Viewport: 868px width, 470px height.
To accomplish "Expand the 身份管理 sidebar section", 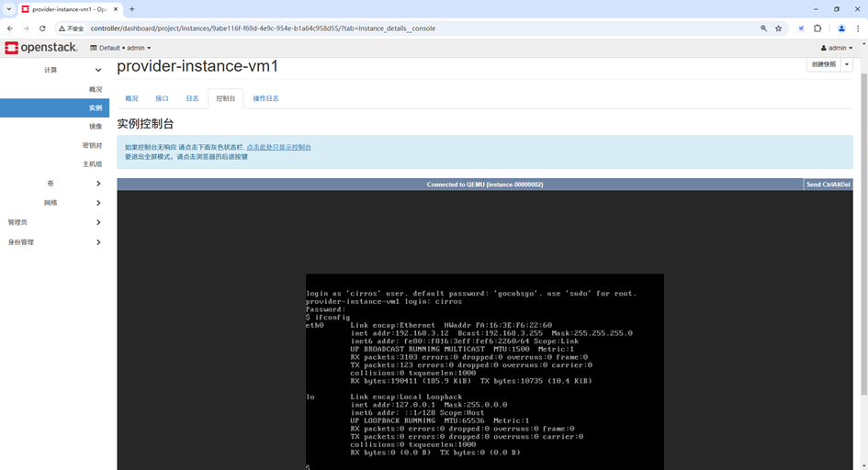I will coord(98,242).
